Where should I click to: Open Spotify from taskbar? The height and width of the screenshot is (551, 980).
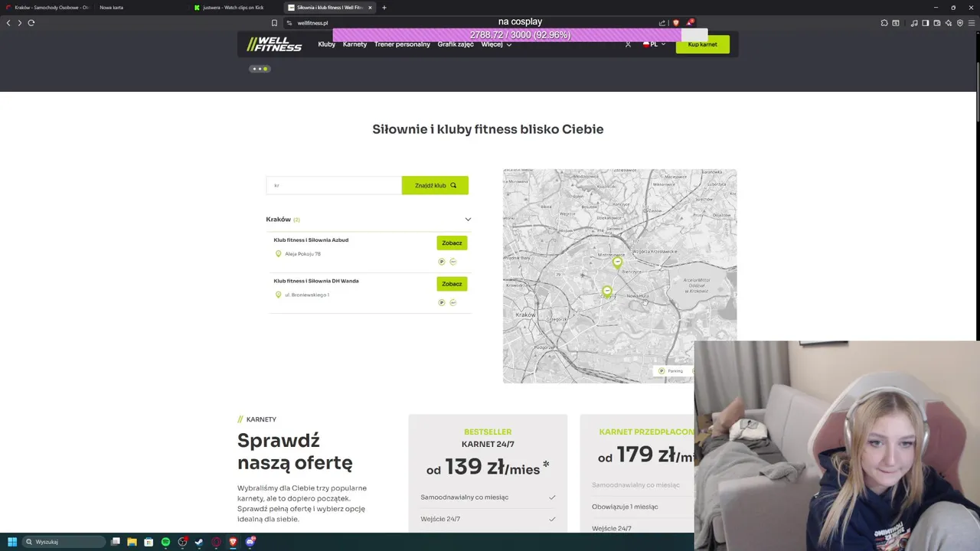pyautogui.click(x=165, y=542)
